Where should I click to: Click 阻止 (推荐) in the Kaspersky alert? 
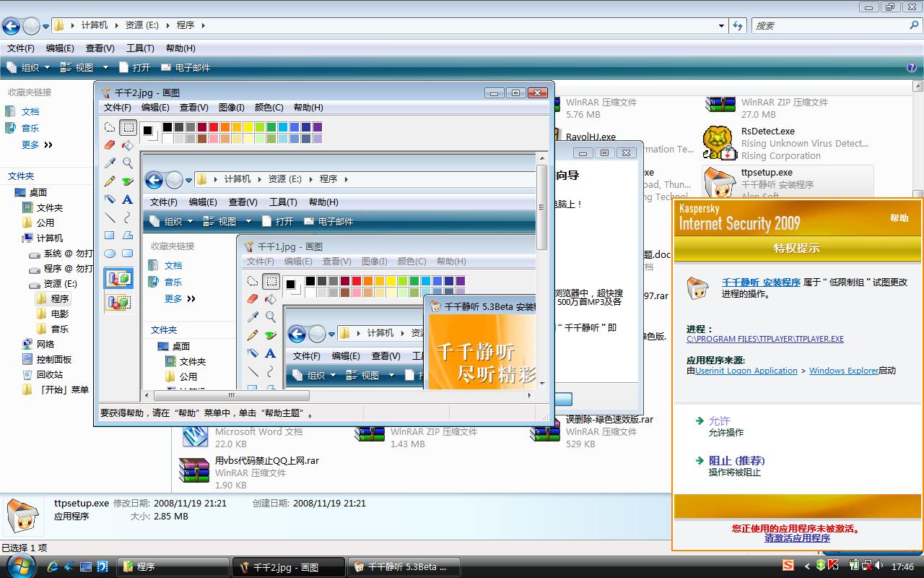(736, 460)
